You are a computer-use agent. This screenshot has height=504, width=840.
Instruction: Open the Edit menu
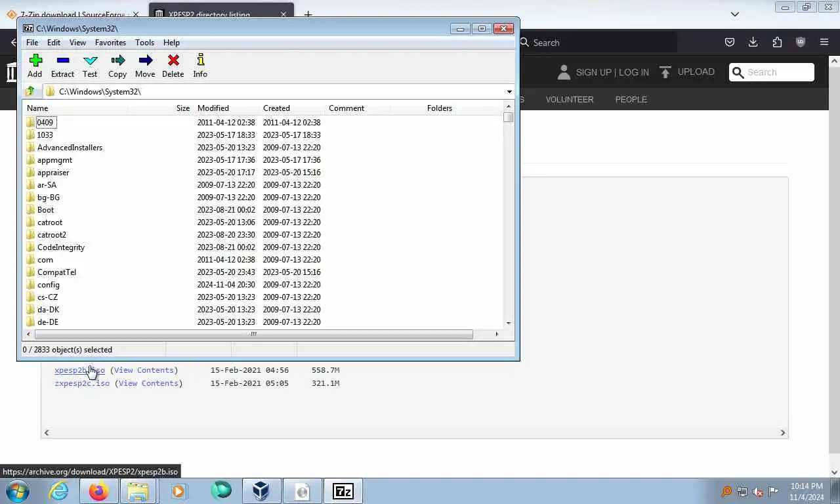coord(54,43)
